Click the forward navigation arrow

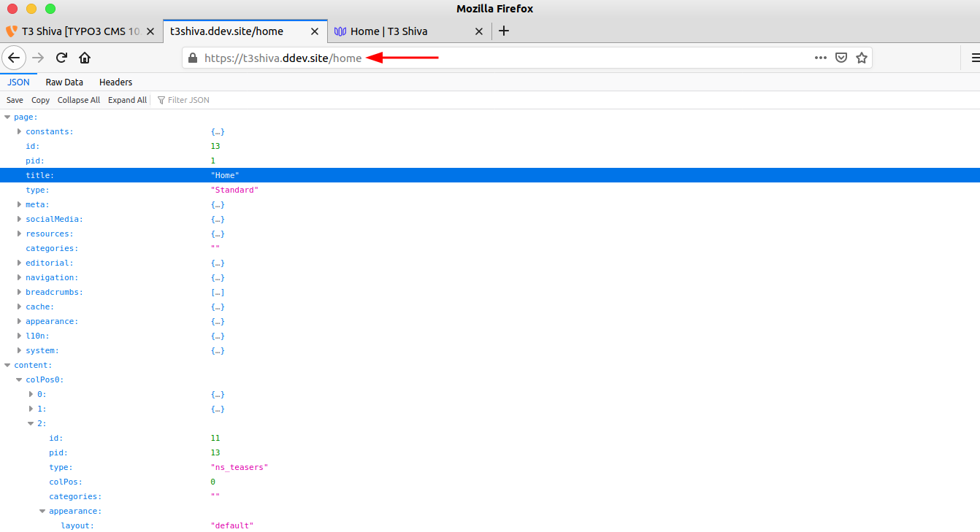pyautogui.click(x=37, y=57)
